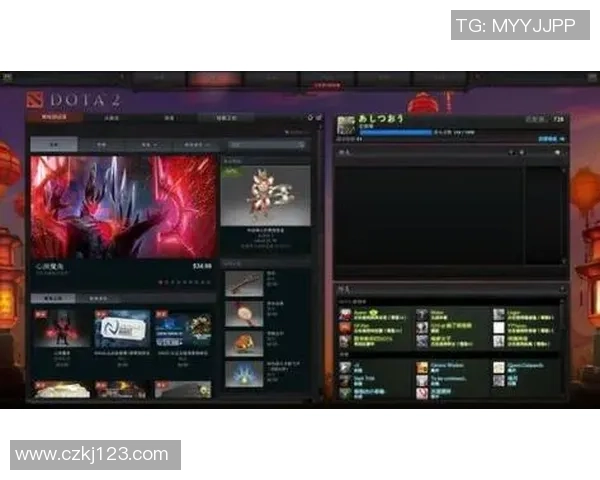This screenshot has height=480, width=600.
Task: Select the light-gray first store filter tab
Action: point(54,145)
